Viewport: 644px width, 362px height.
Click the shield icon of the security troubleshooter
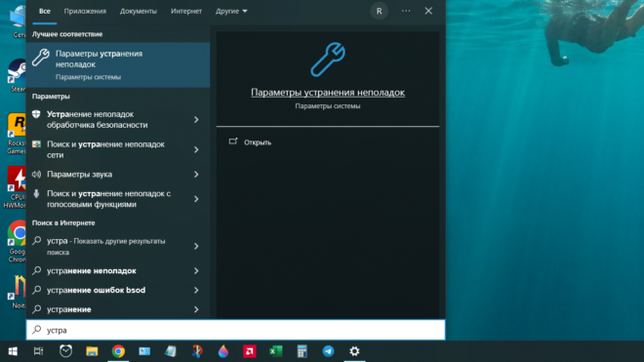(36, 114)
